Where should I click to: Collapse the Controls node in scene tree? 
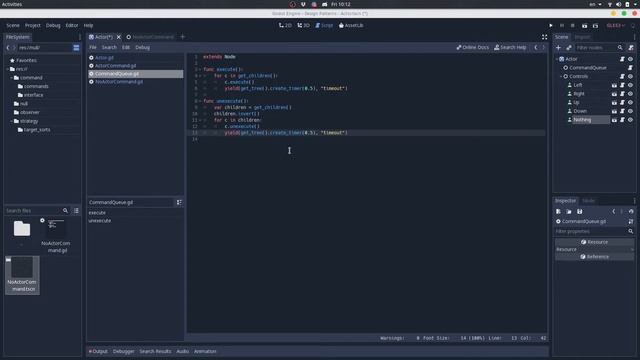(561, 76)
